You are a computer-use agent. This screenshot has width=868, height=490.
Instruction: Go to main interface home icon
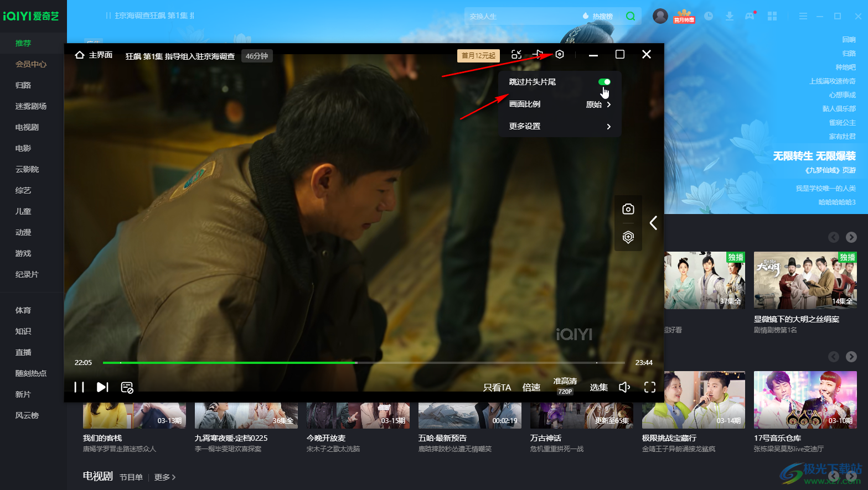pyautogui.click(x=80, y=55)
